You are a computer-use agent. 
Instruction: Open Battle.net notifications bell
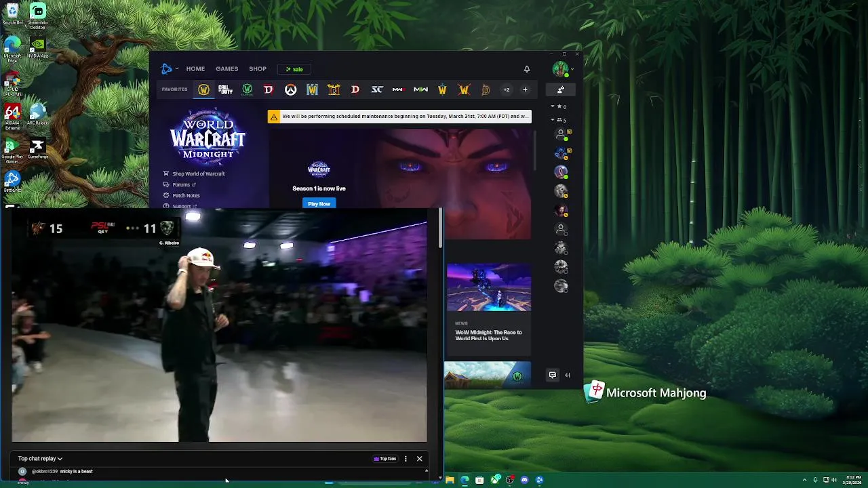click(527, 69)
